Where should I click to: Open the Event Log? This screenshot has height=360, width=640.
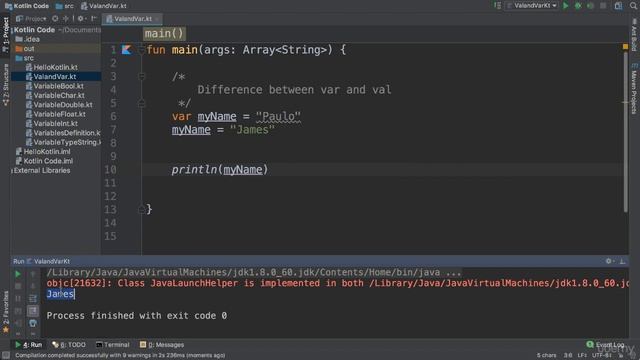(x=605, y=345)
